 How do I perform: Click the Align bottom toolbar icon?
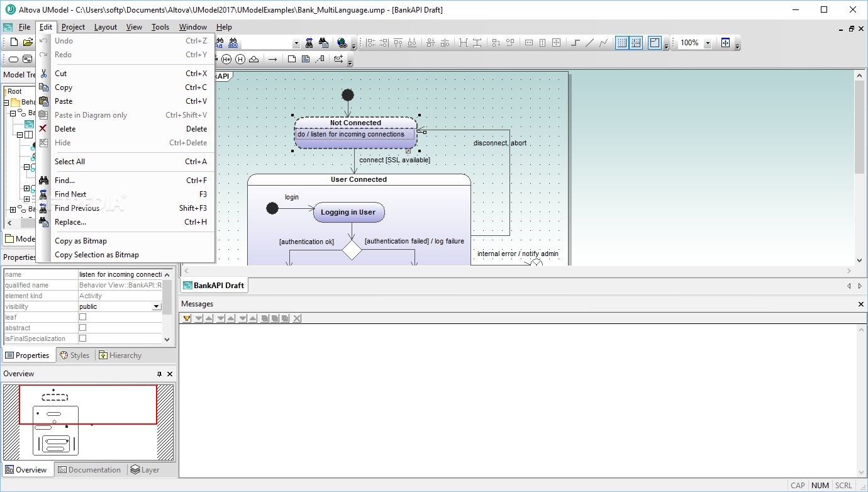412,43
